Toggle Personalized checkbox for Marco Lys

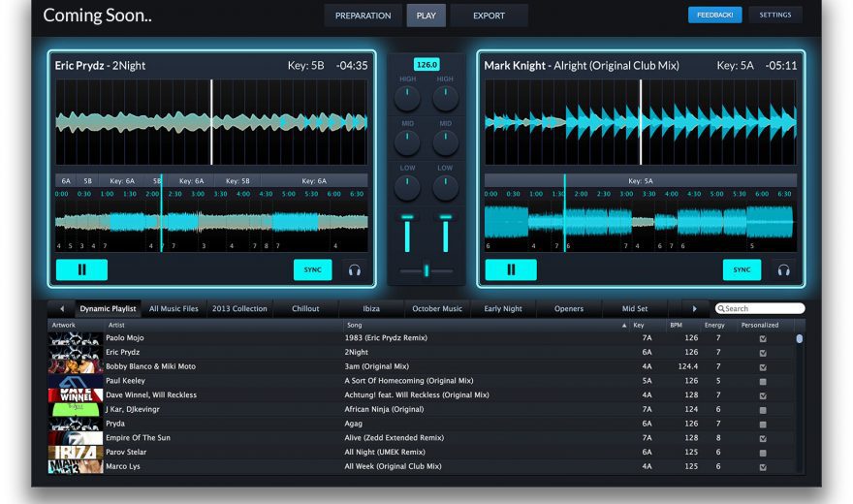pyautogui.click(x=763, y=467)
